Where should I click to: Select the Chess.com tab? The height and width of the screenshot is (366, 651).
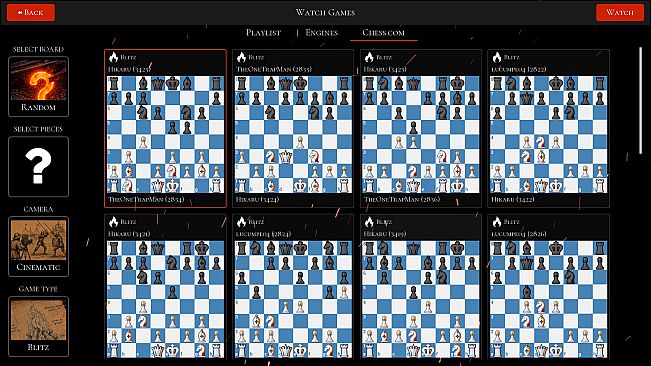(x=383, y=33)
